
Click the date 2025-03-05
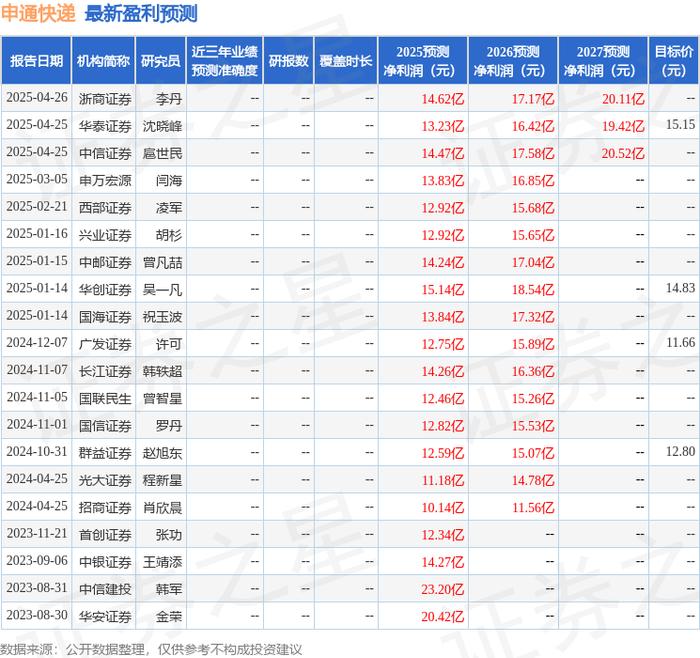pos(37,179)
